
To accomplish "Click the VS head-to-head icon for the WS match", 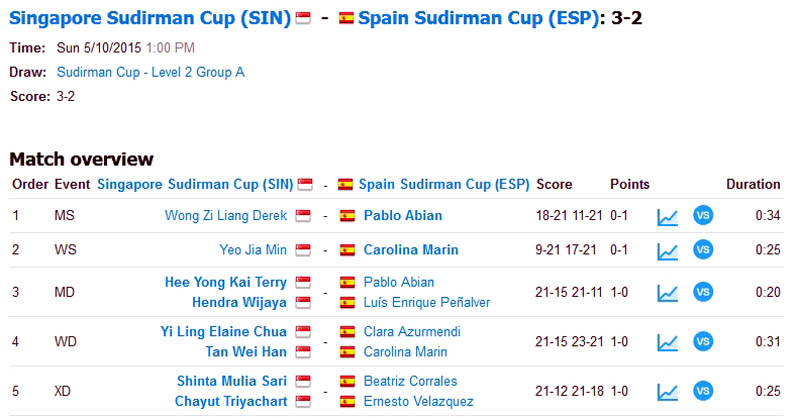I will (x=703, y=250).
